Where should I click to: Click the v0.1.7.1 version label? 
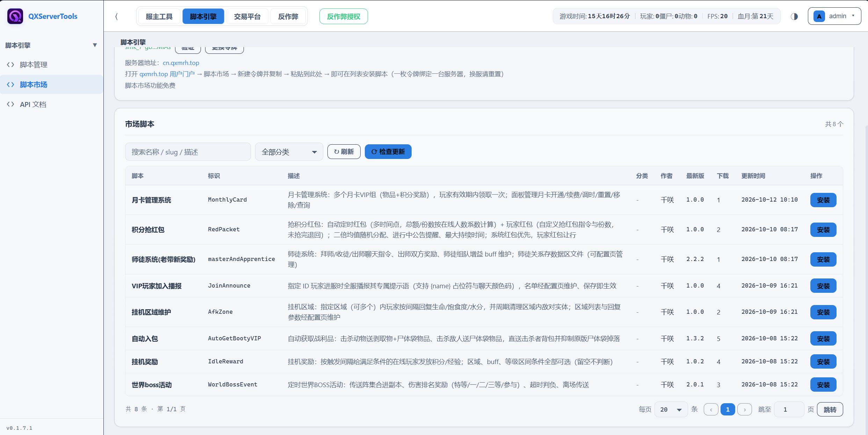pos(20,428)
